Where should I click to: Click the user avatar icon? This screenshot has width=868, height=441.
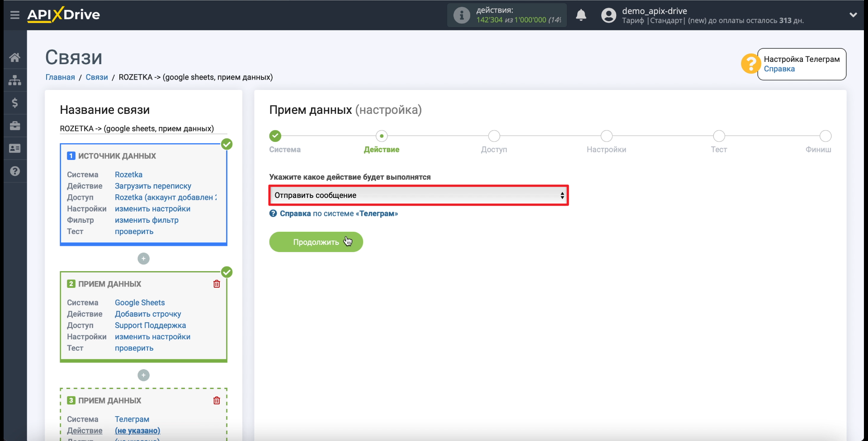point(609,15)
